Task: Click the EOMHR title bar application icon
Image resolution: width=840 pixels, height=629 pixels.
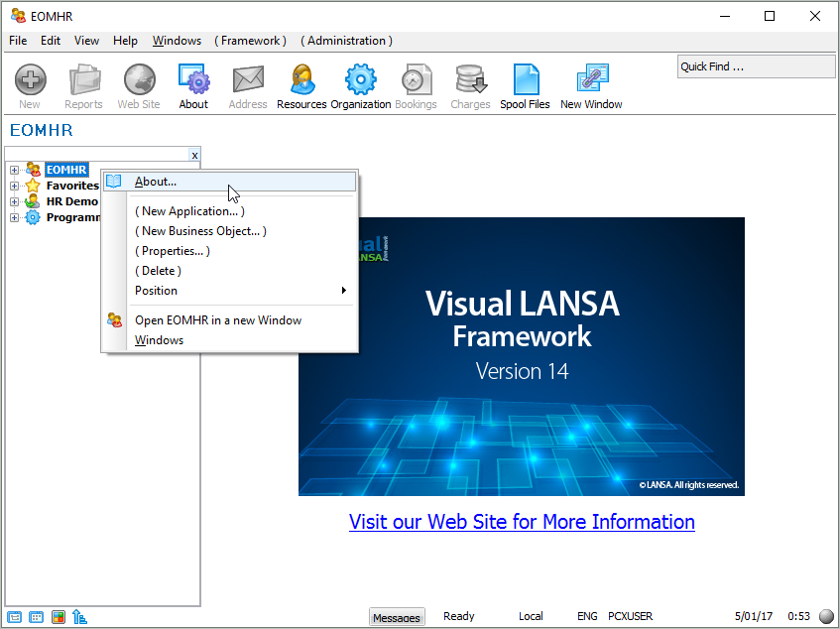Action: click(18, 16)
